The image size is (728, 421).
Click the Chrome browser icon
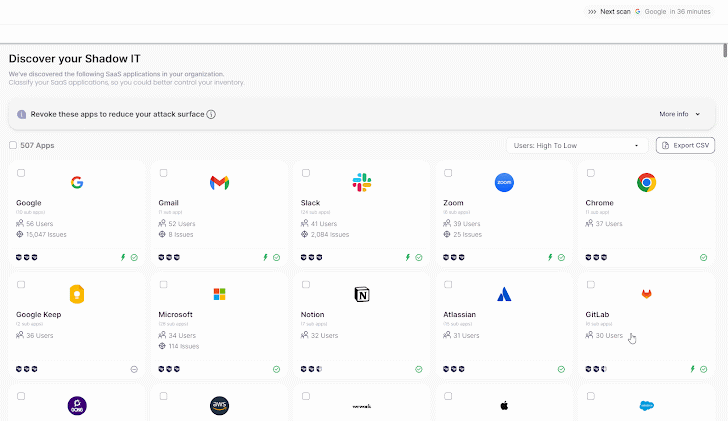(647, 182)
